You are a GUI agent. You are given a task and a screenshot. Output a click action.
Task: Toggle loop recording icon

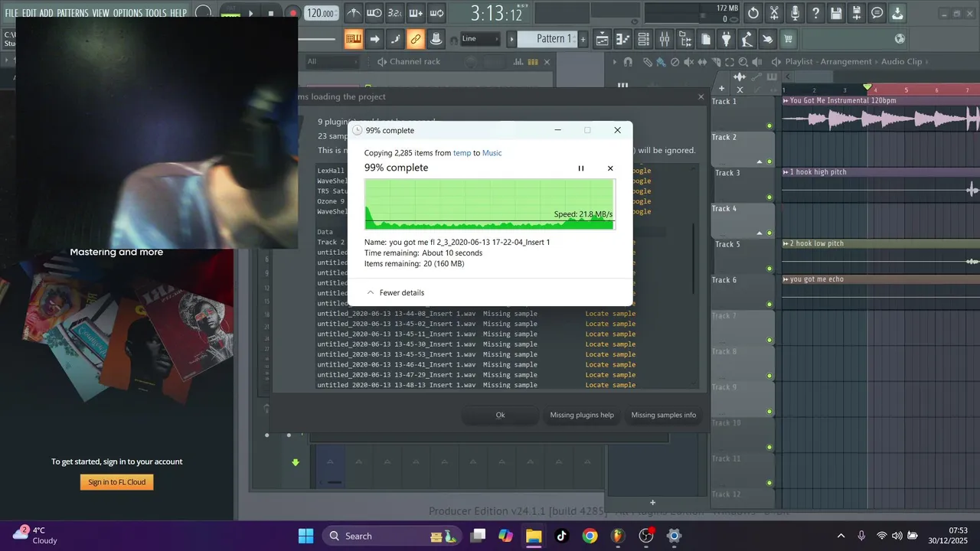tap(436, 13)
